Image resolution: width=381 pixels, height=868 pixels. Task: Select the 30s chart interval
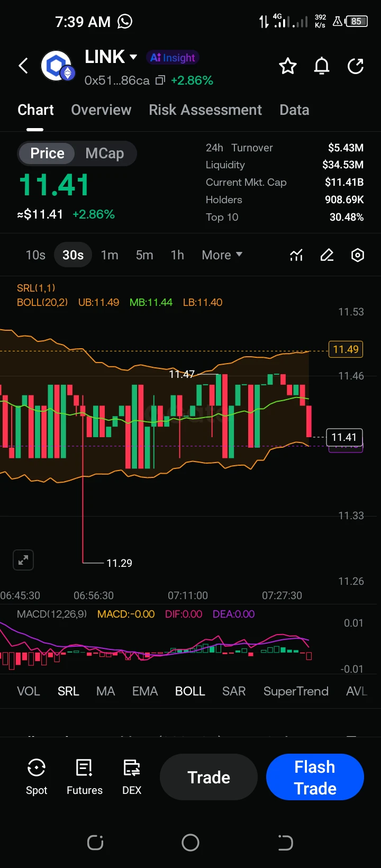click(73, 255)
